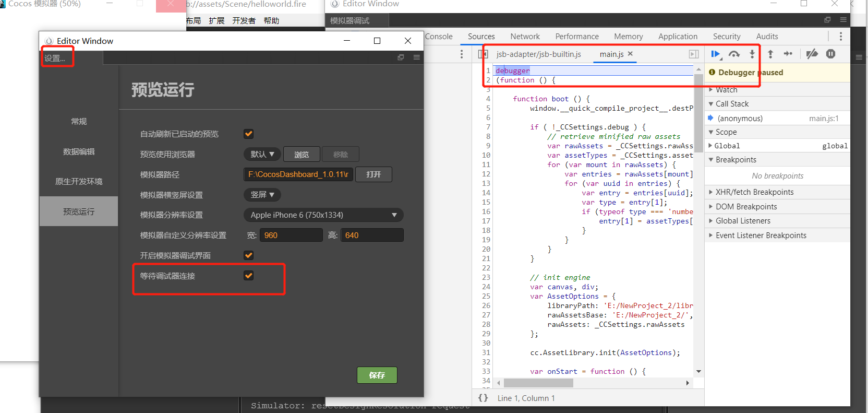Resume script execution in debugger
Image resolution: width=868 pixels, height=413 pixels.
click(715, 54)
